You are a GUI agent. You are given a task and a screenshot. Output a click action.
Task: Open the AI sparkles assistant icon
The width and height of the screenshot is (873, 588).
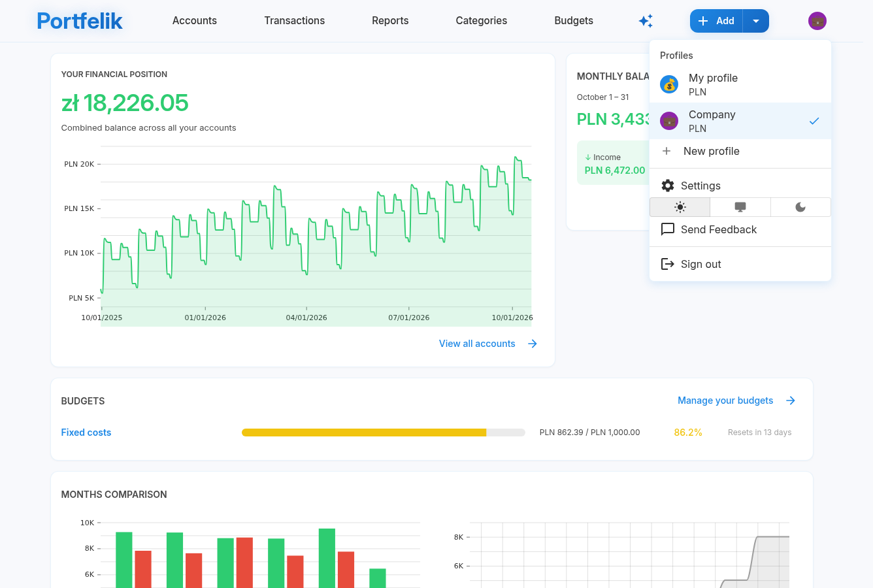point(646,21)
